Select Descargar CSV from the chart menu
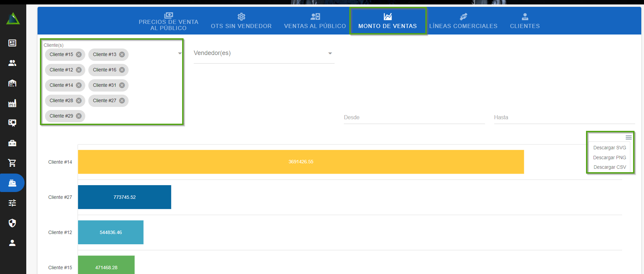Image resolution: width=644 pixels, height=274 pixels. click(x=610, y=167)
